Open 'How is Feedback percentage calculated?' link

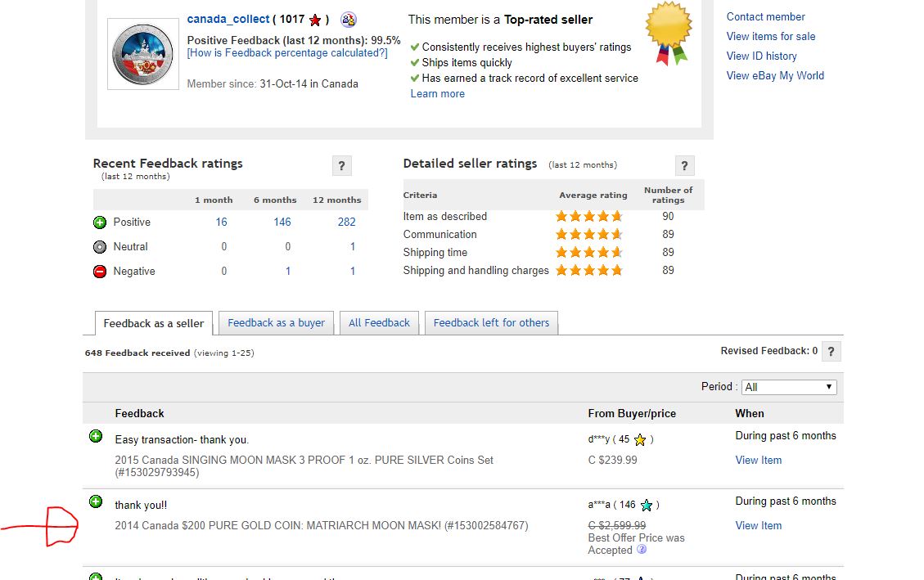point(287,53)
